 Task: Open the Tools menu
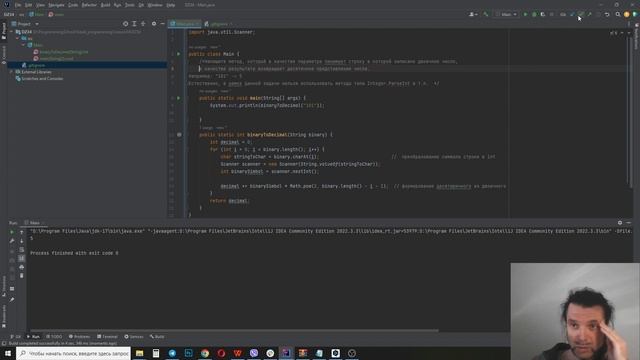click(129, 5)
